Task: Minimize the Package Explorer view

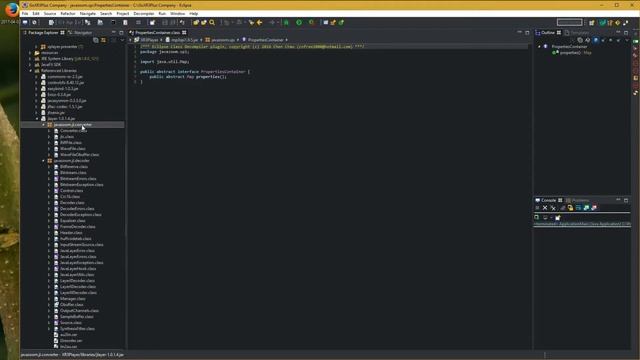Action: (114, 32)
